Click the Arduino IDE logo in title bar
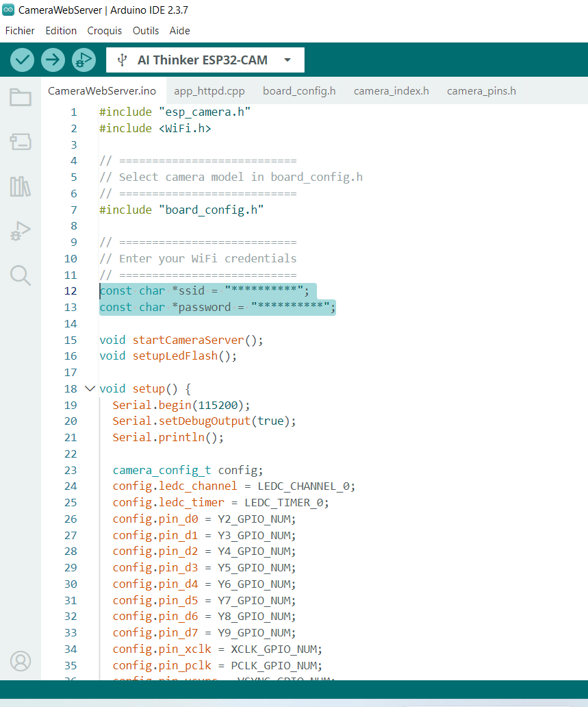 point(8,10)
